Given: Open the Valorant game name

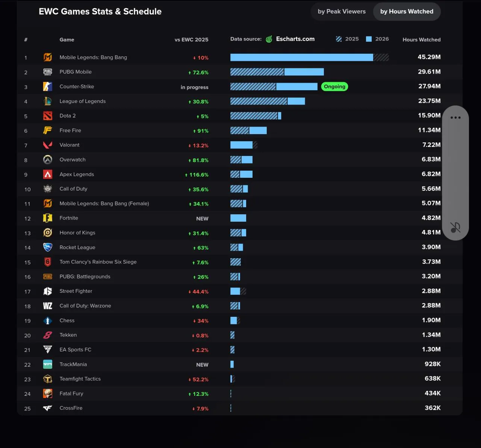Looking at the screenshot, I should [70, 145].
